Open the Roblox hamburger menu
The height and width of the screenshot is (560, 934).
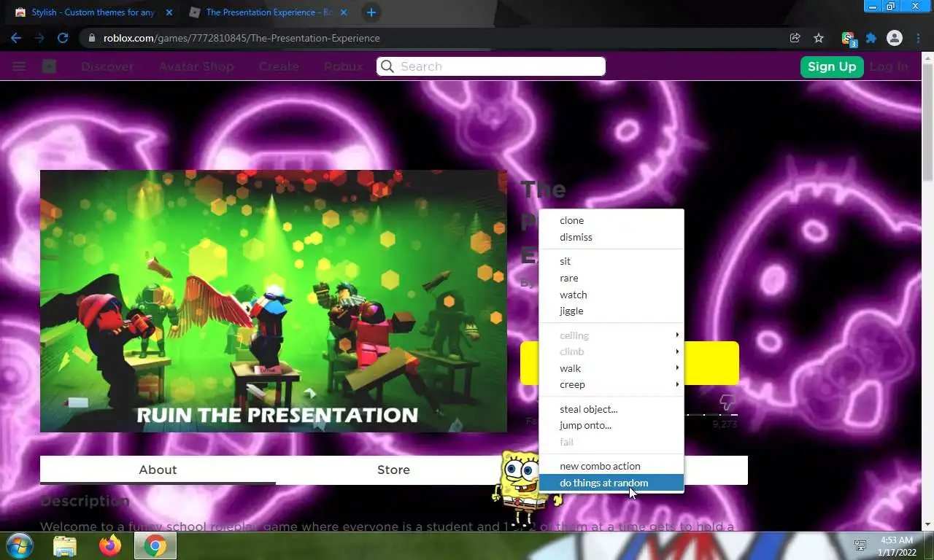point(19,66)
